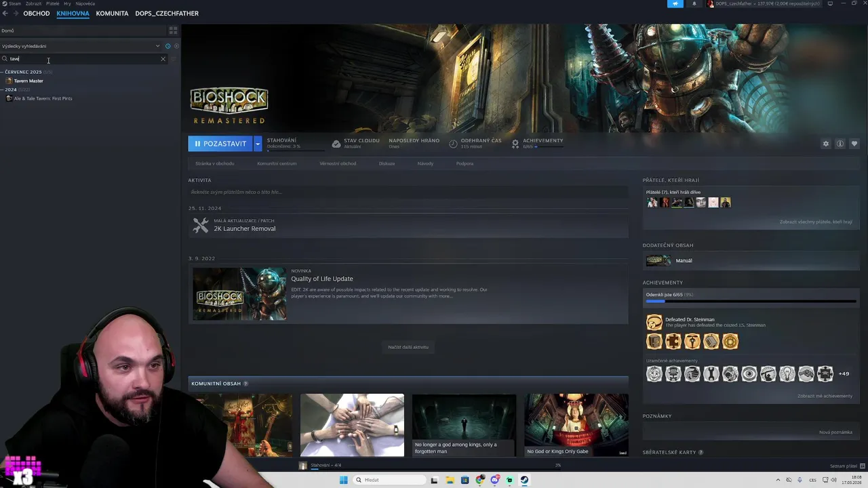Viewport: 868px width, 488px height.
Task: Open the Steam menu
Action: coord(14,3)
